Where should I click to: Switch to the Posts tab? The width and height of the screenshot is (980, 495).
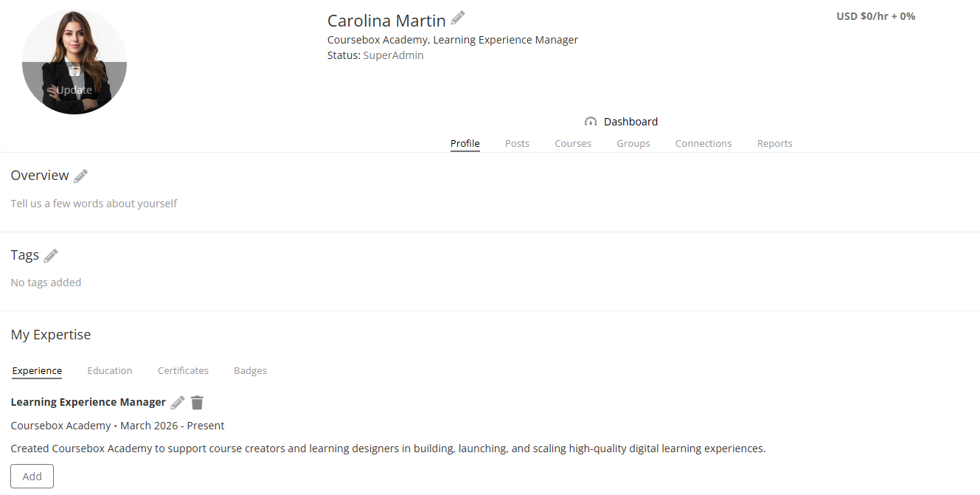click(517, 144)
